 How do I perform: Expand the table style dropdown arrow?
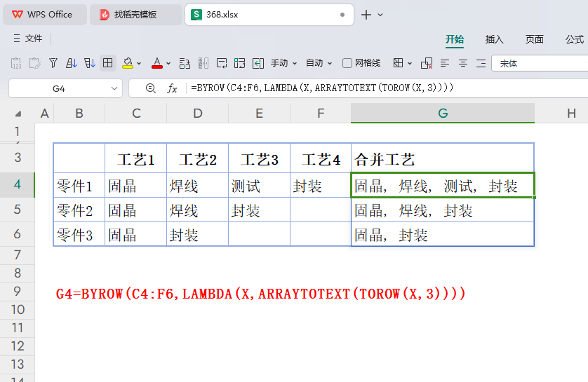coord(410,64)
